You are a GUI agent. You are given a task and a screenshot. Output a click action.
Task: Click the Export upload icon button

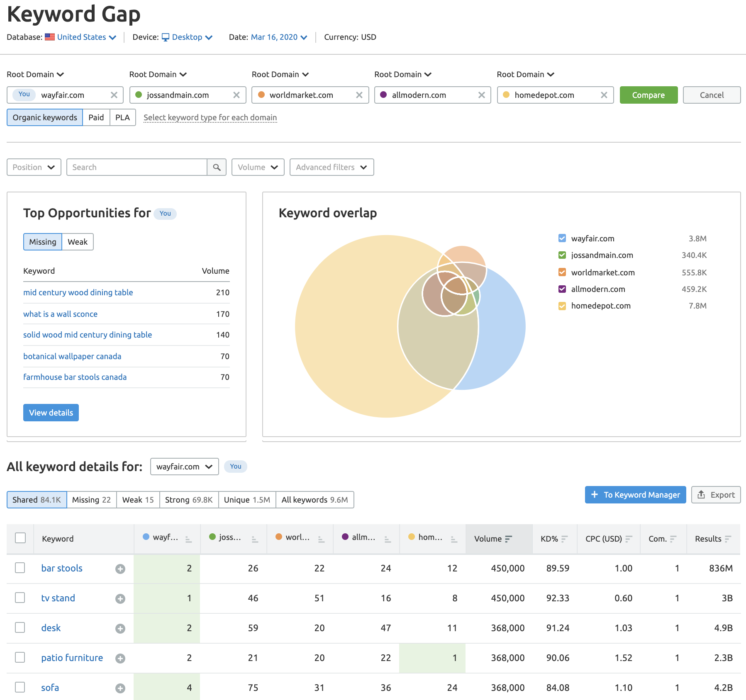(716, 495)
